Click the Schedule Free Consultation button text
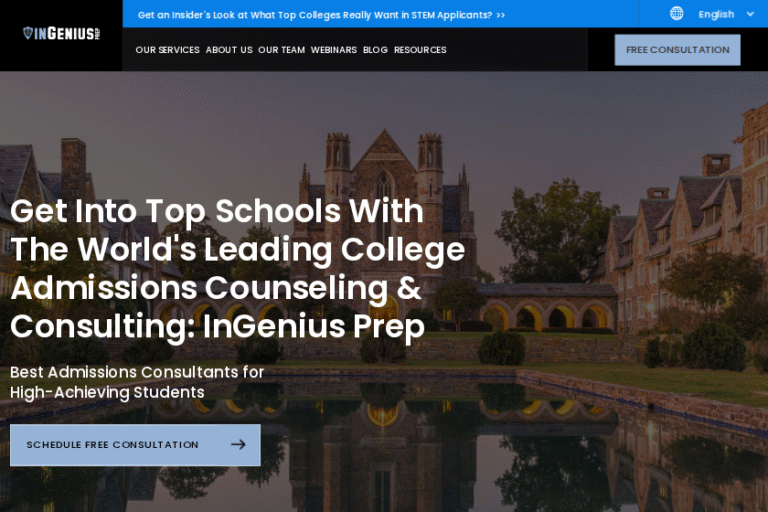768x512 pixels. [112, 445]
